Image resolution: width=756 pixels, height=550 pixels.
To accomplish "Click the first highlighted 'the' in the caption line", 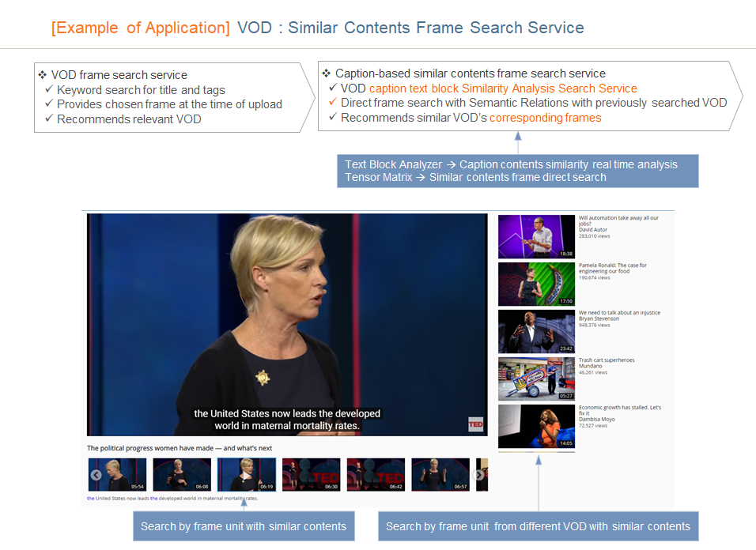I will [91, 498].
